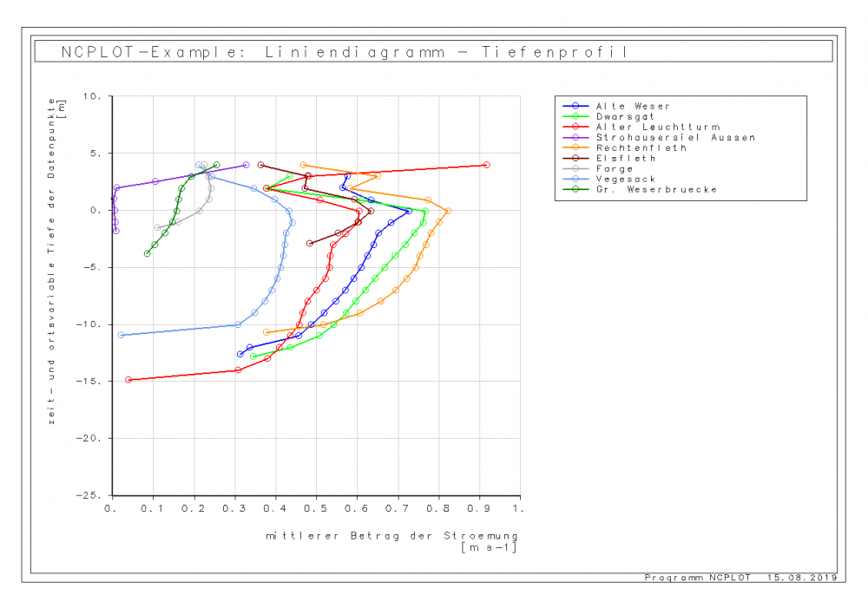
Task: Open the legend box options
Action: tap(681, 147)
